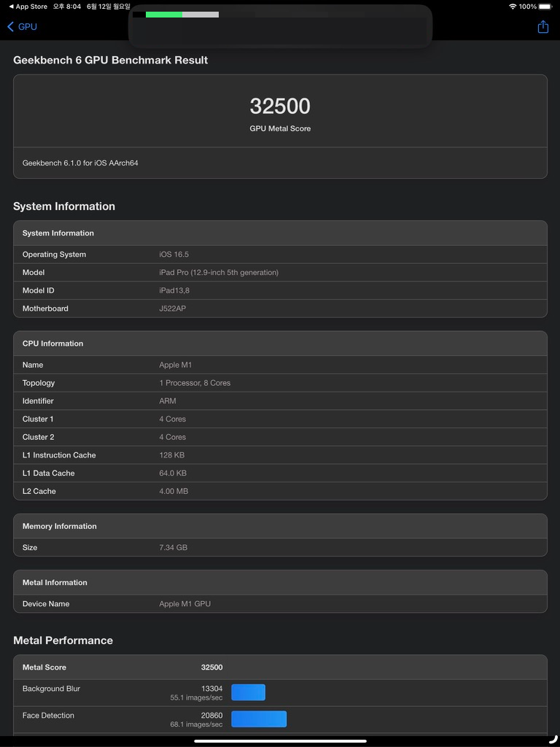Select the iOS 16.5 value

(174, 255)
